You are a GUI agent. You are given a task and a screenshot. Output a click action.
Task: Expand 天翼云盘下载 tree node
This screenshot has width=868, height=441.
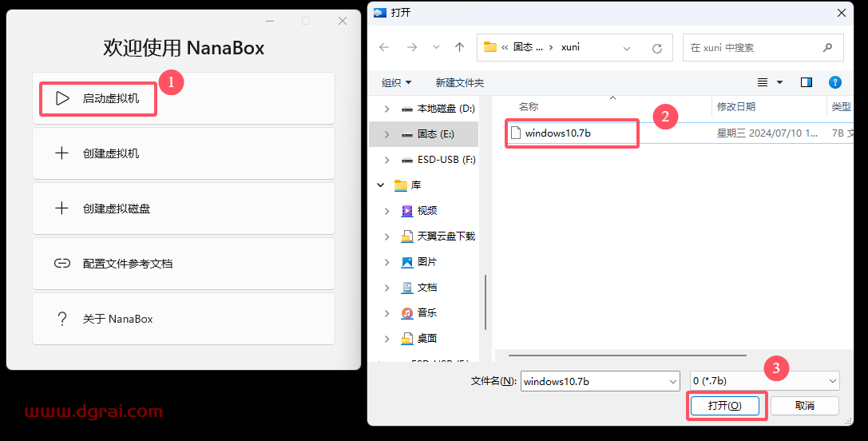[x=386, y=236]
